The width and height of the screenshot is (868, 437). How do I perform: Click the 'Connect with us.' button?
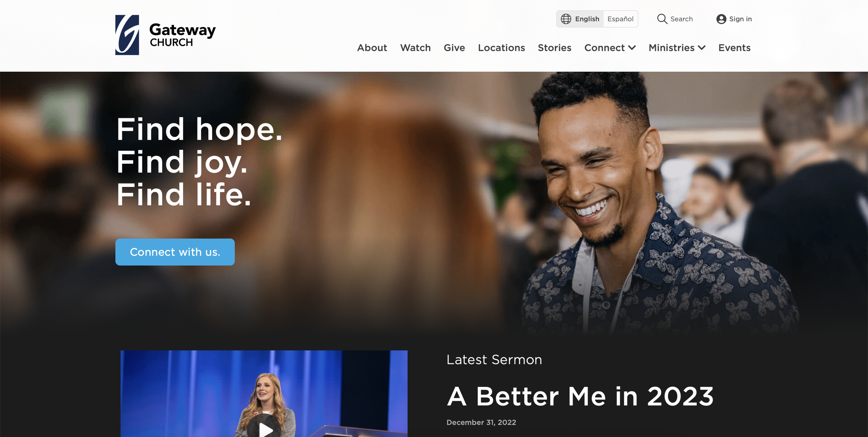coord(175,252)
